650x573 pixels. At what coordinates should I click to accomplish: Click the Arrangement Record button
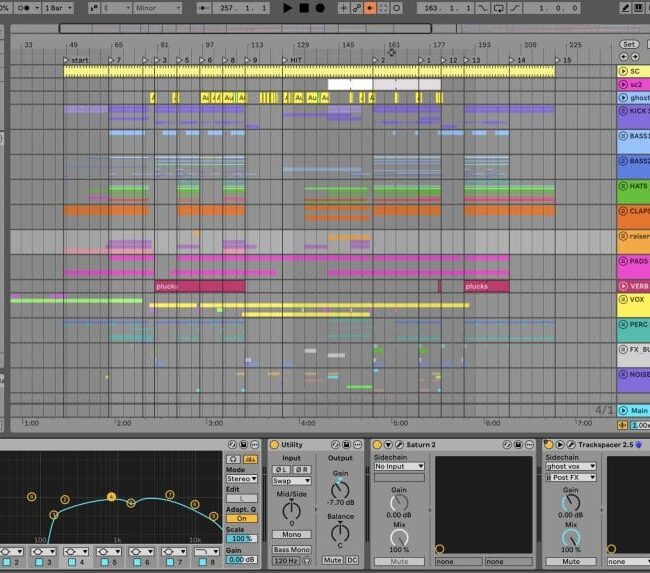coord(319,8)
